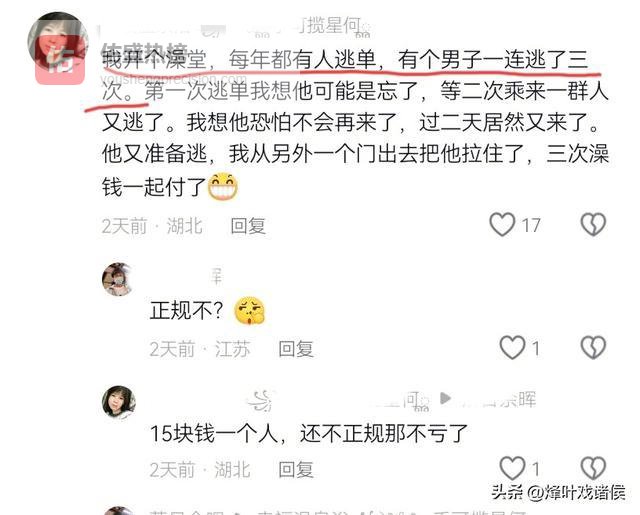Reply to the '15块钱一个人' comment
640x515 pixels.
[296, 469]
